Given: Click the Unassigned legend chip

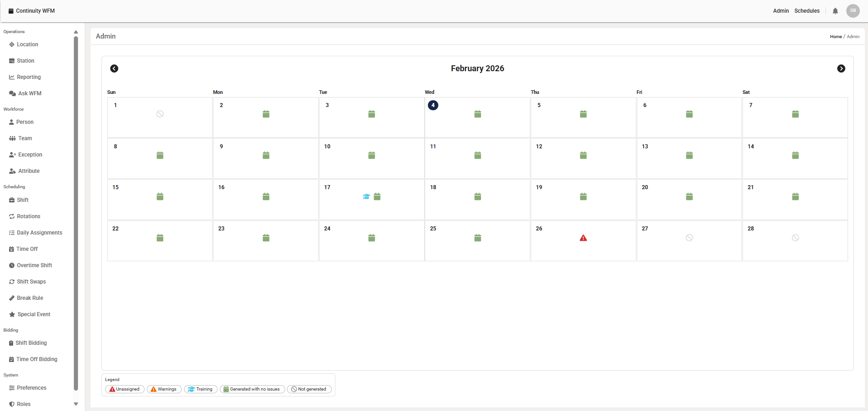Looking at the screenshot, I should tap(125, 389).
